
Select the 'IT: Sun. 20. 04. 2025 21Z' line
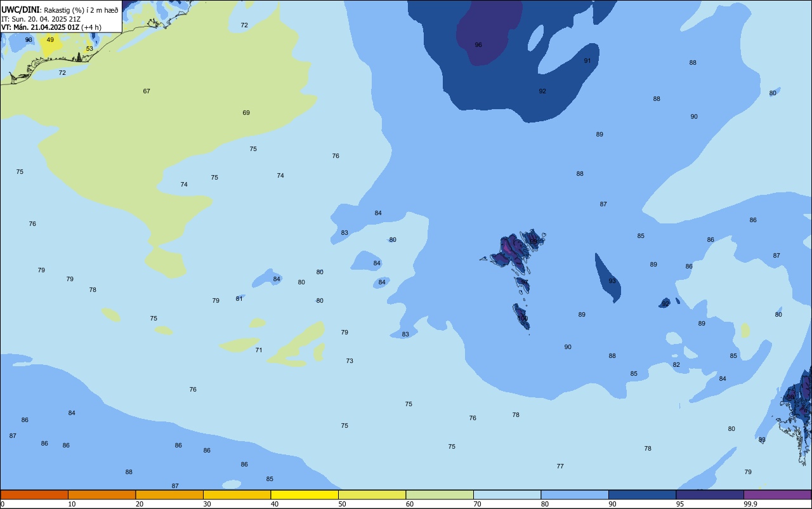pyautogui.click(x=39, y=19)
